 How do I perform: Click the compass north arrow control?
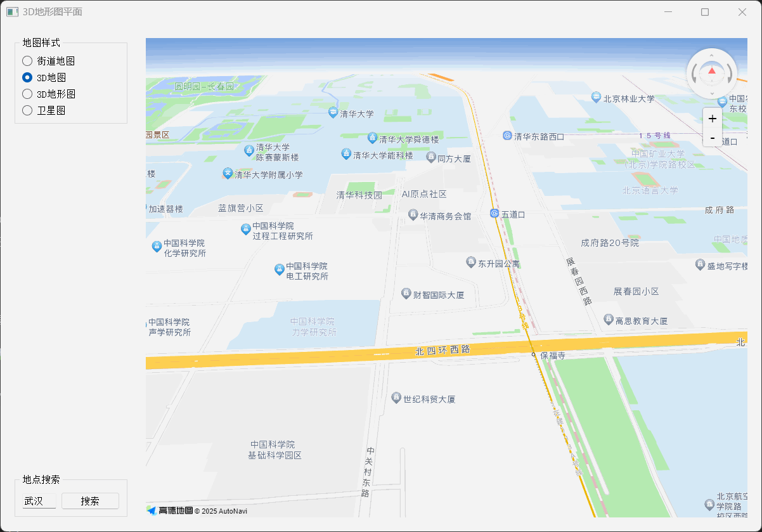712,71
